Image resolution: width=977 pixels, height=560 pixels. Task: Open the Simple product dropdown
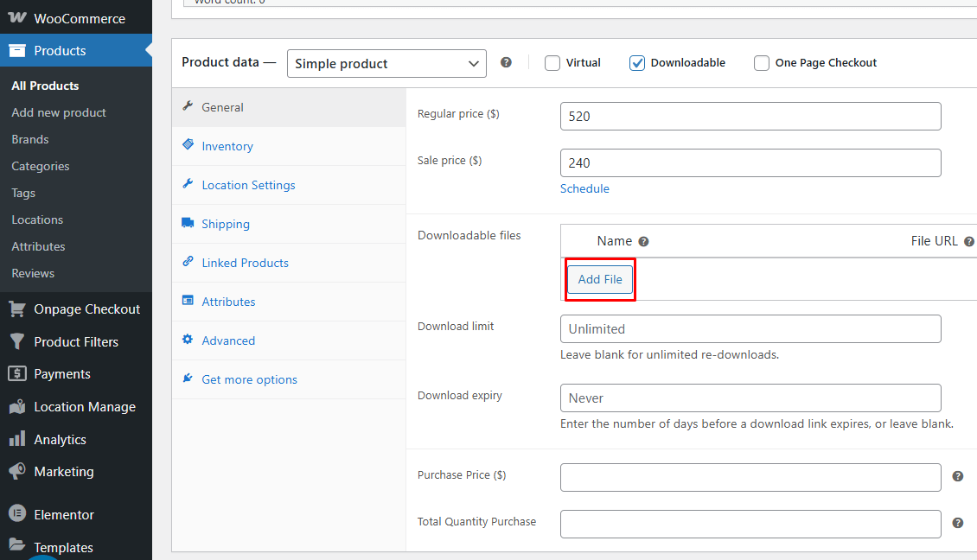click(386, 63)
